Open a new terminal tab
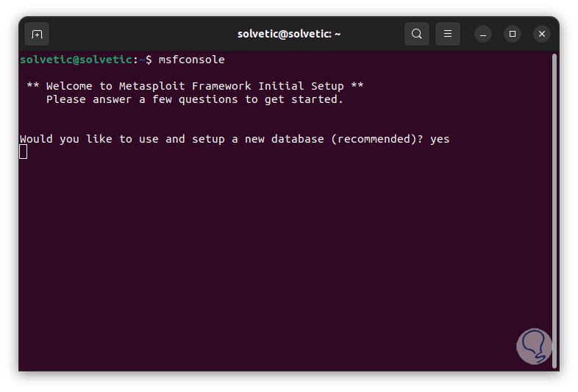 point(38,34)
